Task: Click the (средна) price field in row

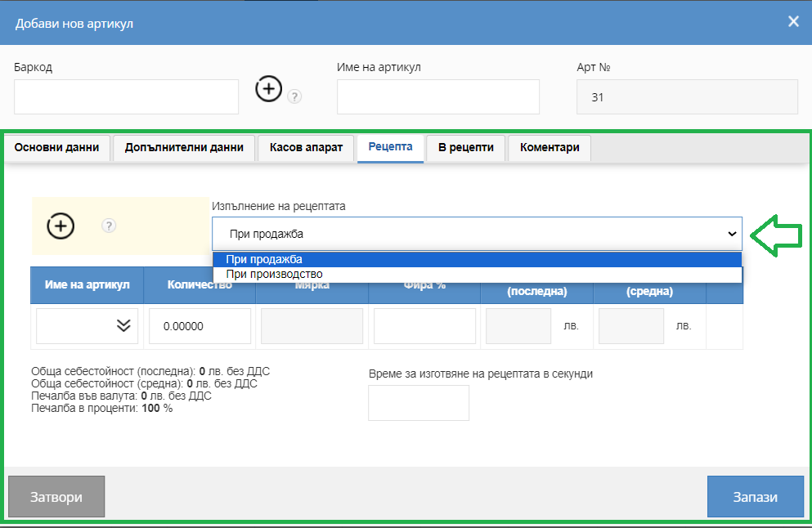Action: click(631, 326)
